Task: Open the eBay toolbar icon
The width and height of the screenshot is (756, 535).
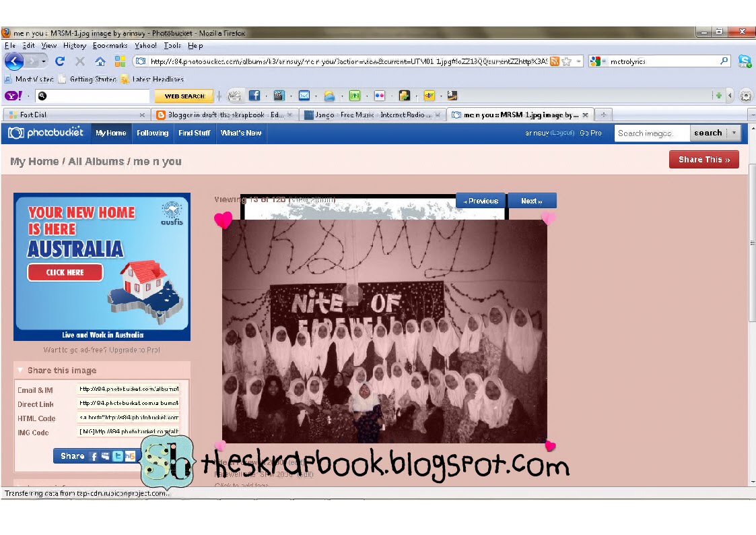Action: 429,96
